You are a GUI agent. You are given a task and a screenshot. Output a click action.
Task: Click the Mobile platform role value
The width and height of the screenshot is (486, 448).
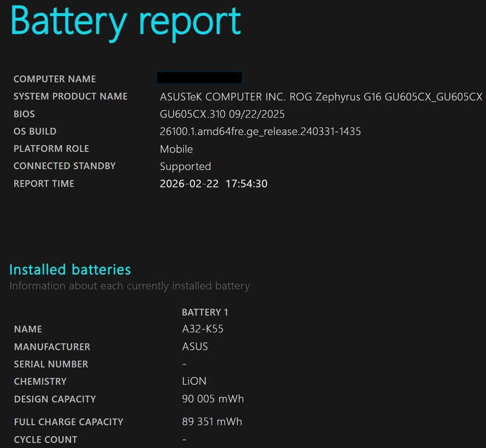[x=176, y=149]
